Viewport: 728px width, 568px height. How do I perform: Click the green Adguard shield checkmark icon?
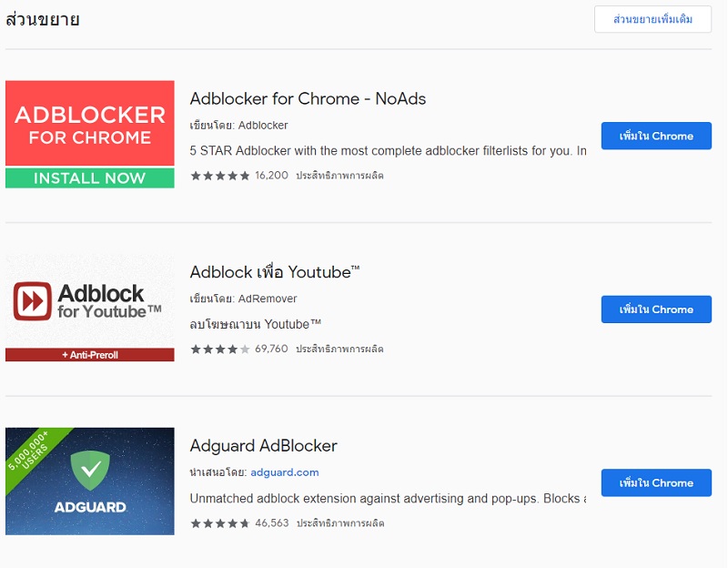coord(90,471)
